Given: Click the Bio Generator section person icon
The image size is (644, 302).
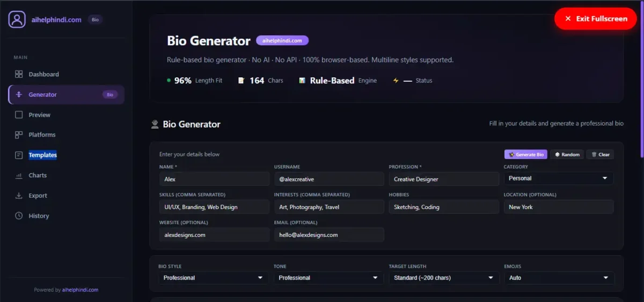Looking at the screenshot, I should (x=155, y=124).
